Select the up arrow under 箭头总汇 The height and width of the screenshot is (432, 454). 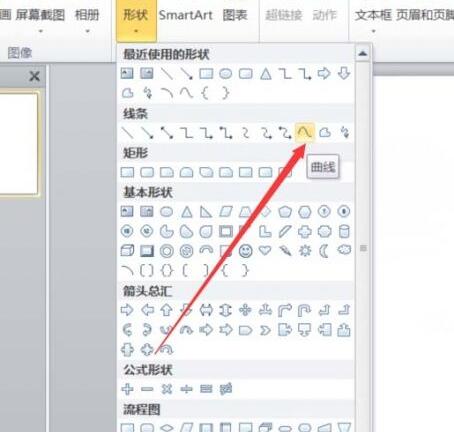[x=167, y=310]
